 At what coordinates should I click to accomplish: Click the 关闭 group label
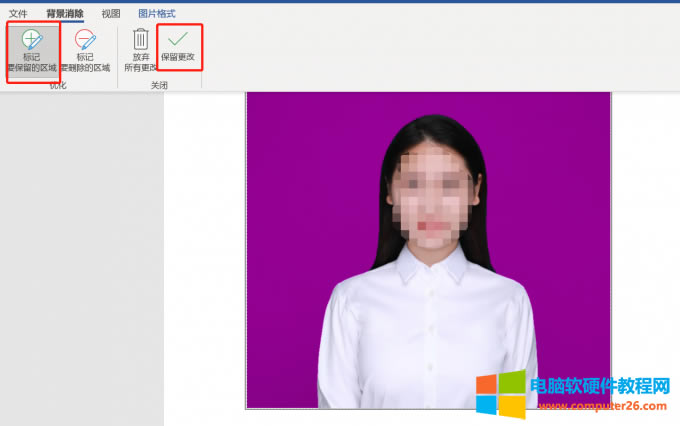point(159,85)
